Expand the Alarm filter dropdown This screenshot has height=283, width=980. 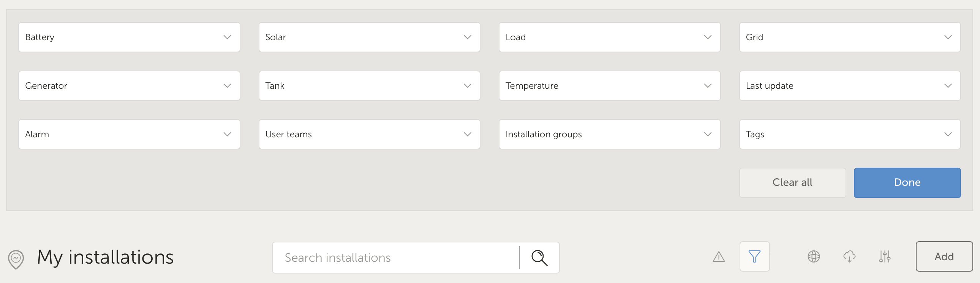pyautogui.click(x=129, y=134)
